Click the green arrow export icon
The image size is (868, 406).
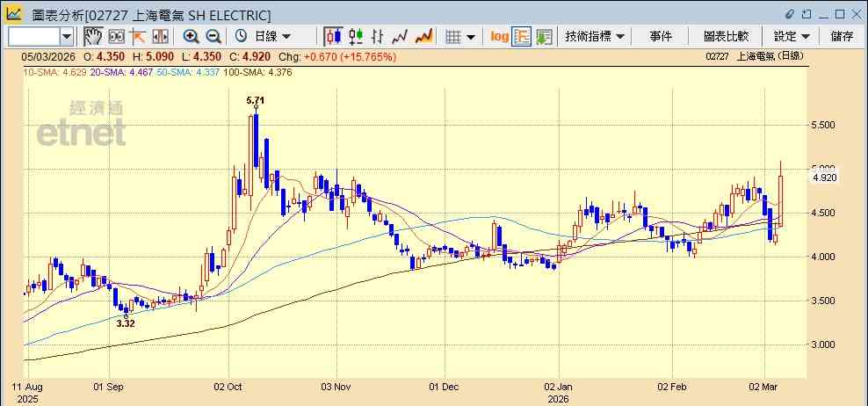(x=544, y=37)
